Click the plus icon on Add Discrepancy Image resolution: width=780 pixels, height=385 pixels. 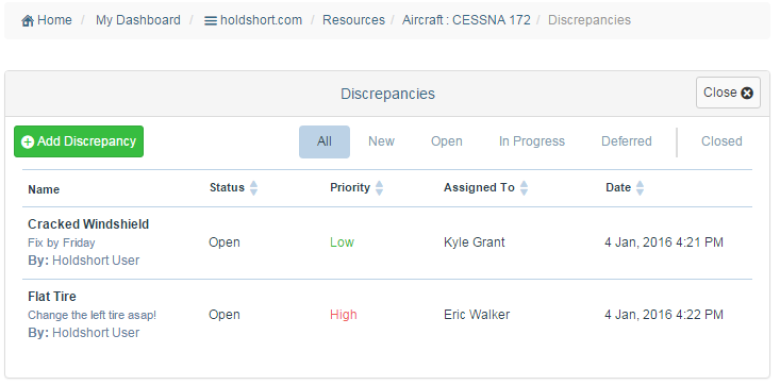click(x=28, y=142)
